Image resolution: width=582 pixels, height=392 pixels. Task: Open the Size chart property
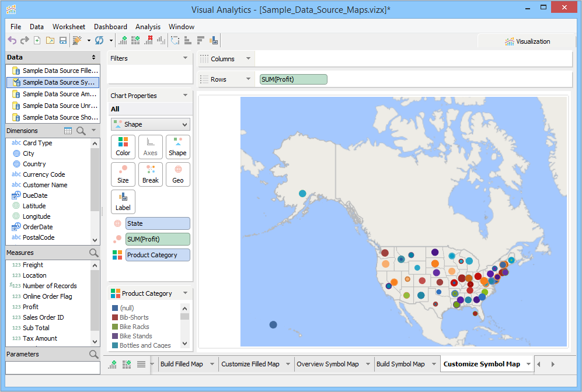tap(123, 174)
